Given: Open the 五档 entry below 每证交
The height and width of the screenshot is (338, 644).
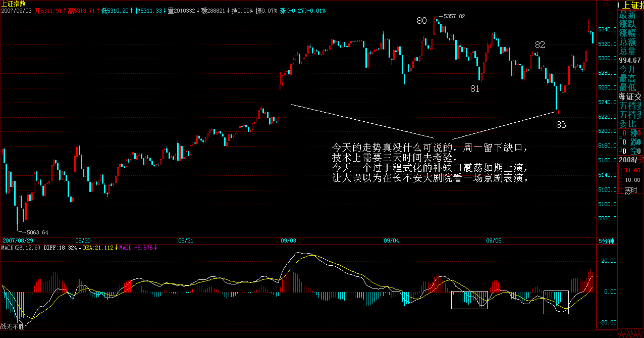Looking at the screenshot, I should pos(631,106).
